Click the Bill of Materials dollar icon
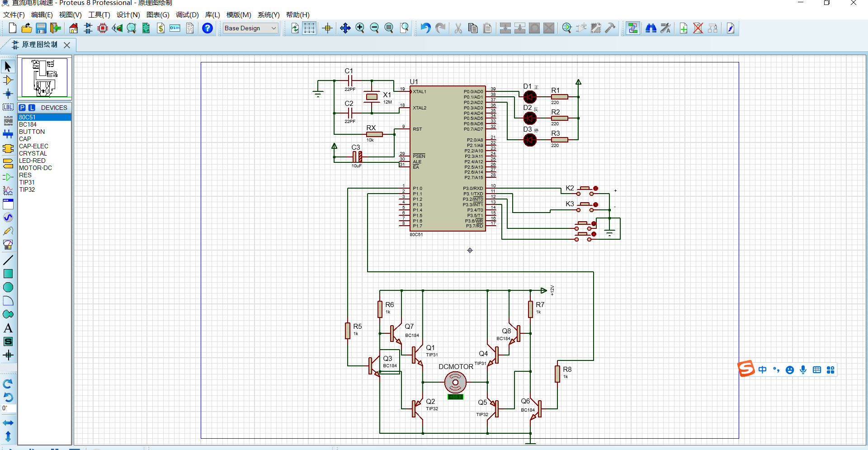Screen dimensions: 868x450 pos(160,28)
